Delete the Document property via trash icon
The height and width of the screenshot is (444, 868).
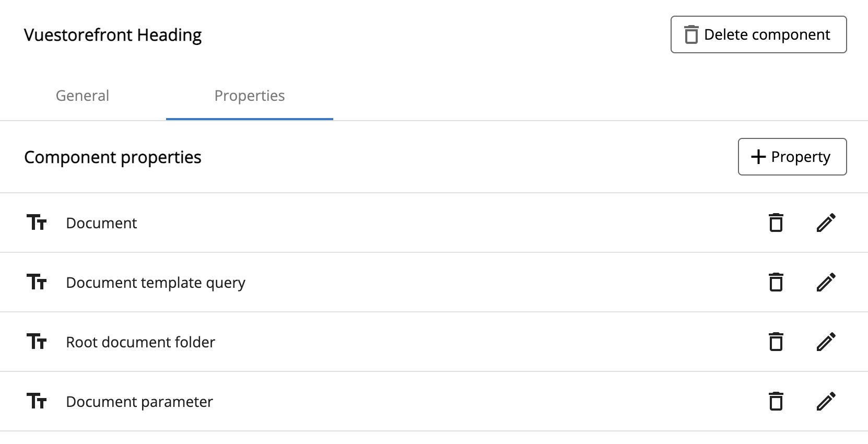point(776,223)
